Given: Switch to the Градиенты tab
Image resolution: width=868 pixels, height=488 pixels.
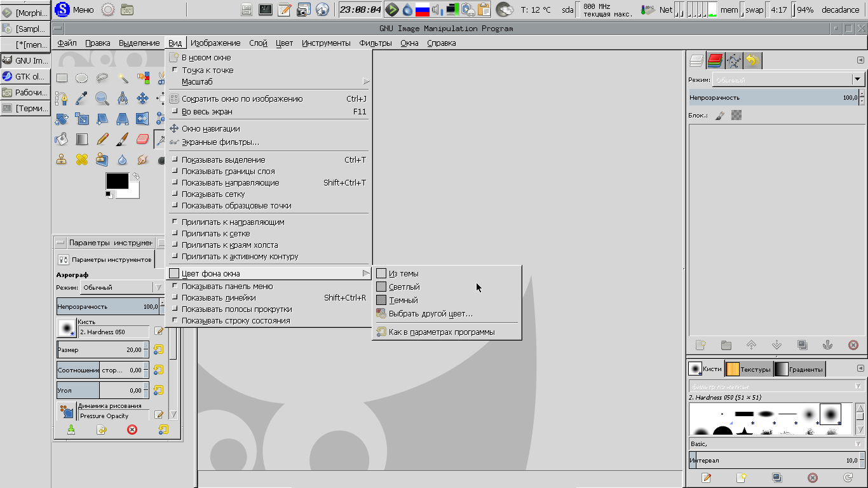Looking at the screenshot, I should (x=799, y=369).
